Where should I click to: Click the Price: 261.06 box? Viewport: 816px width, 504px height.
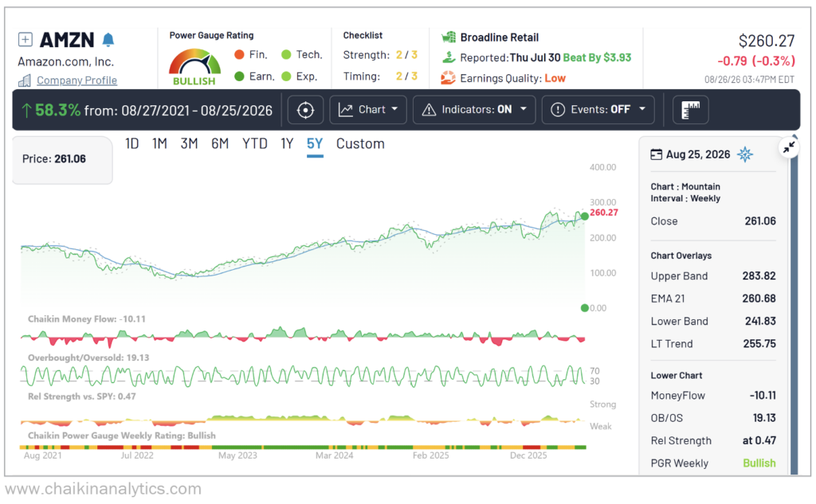pyautogui.click(x=62, y=160)
